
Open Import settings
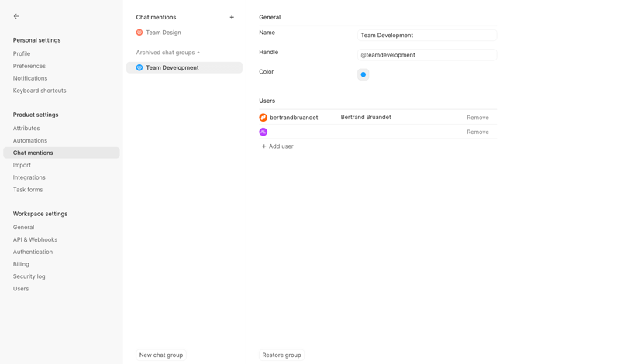coord(22,165)
